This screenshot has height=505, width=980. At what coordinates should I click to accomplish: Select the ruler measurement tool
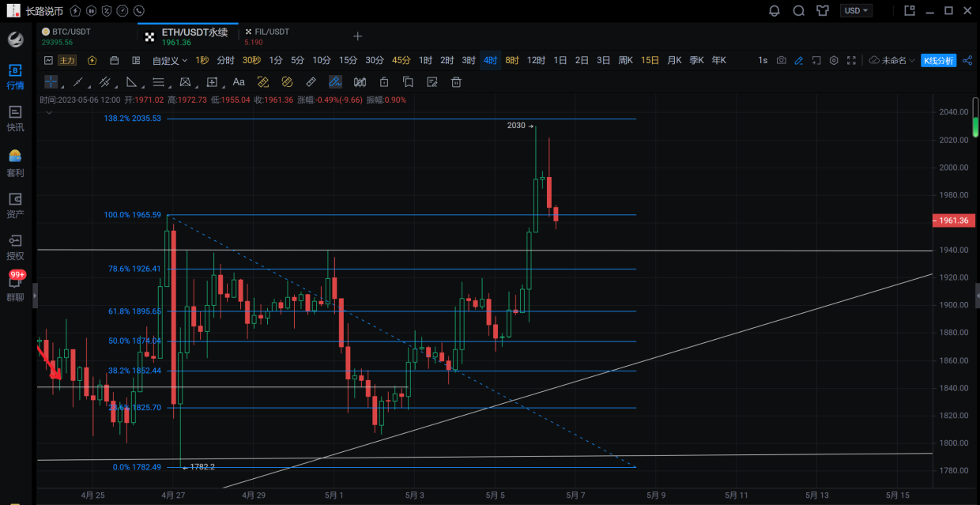pyautogui.click(x=311, y=82)
